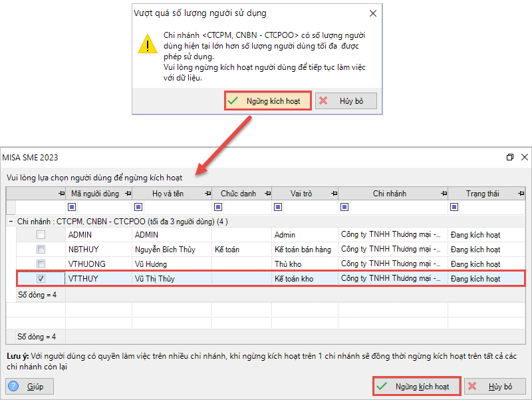532x400 pixels.
Task: Click Hủy bỏ in the warning dialog
Action: pos(346,101)
